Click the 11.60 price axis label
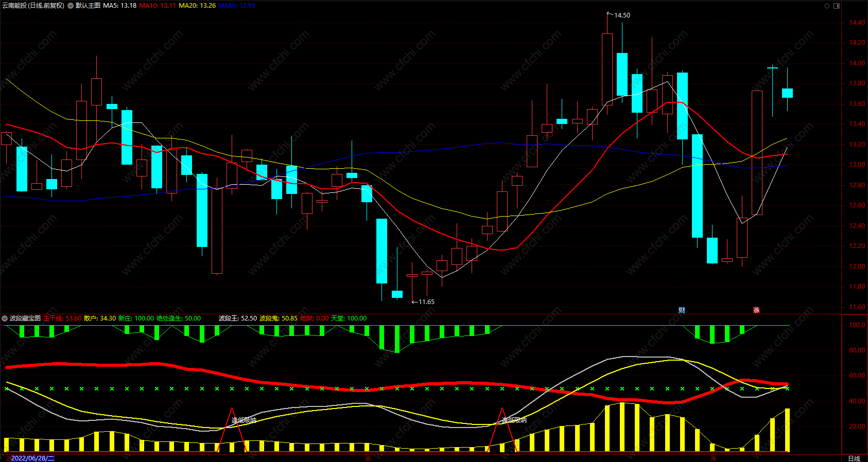Viewport: 868px width, 462px height. 857,307
